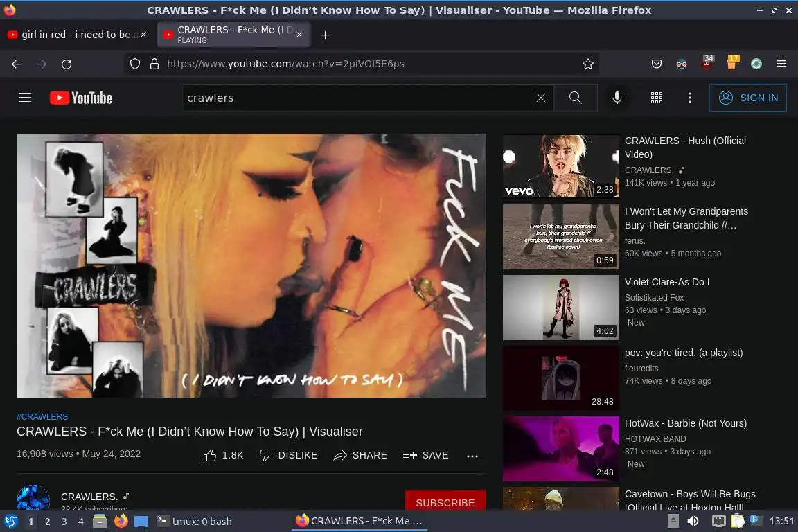Click the main video player area
The width and height of the screenshot is (798, 532).
pos(251,265)
